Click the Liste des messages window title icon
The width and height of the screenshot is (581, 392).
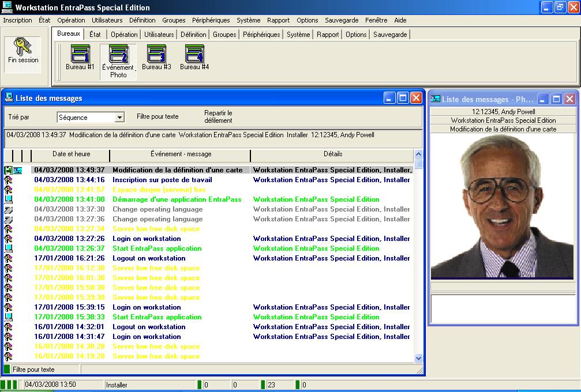(9, 98)
